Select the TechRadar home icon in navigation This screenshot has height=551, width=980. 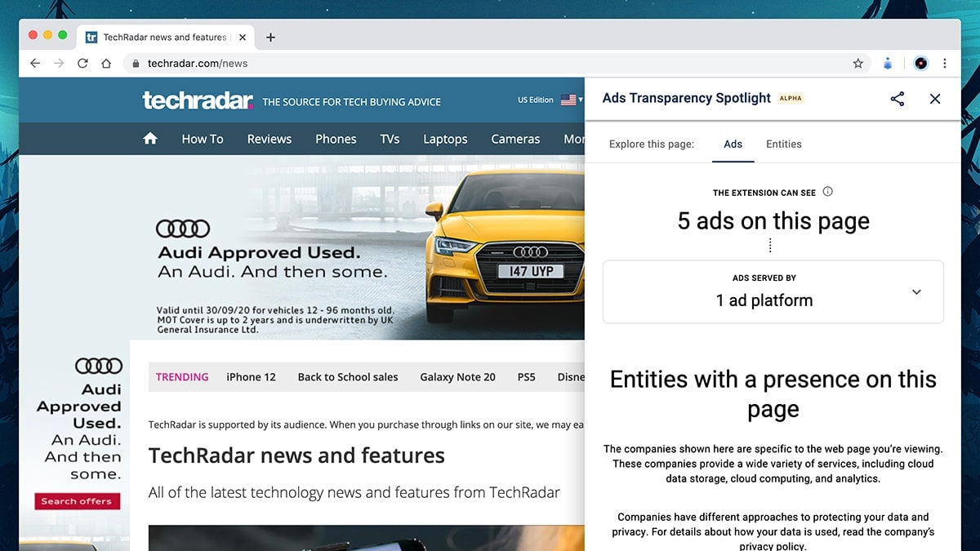pos(150,139)
